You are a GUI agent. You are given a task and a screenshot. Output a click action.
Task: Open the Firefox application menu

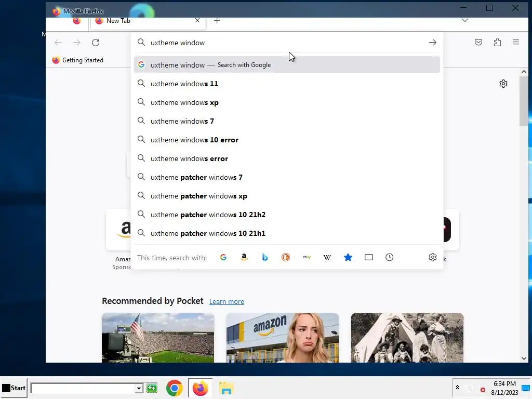516,42
